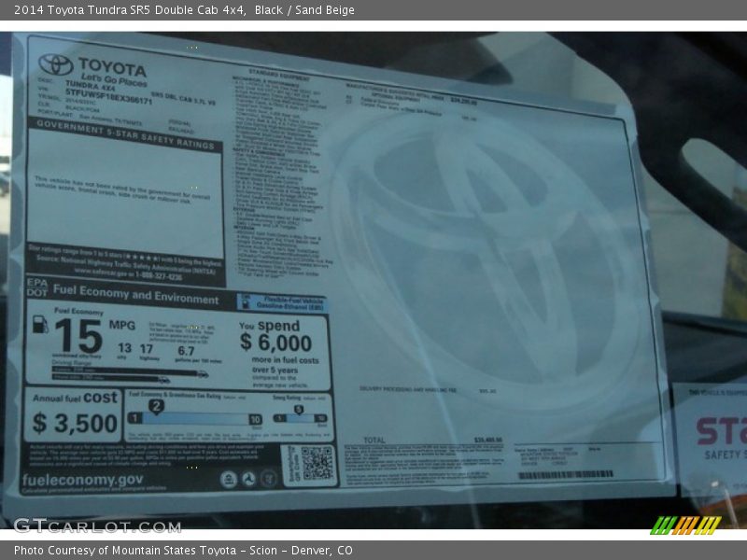Viewport: 747px width, 560px height.
Task: Click the 'TOYOTA' brand name text
Action: (112, 66)
